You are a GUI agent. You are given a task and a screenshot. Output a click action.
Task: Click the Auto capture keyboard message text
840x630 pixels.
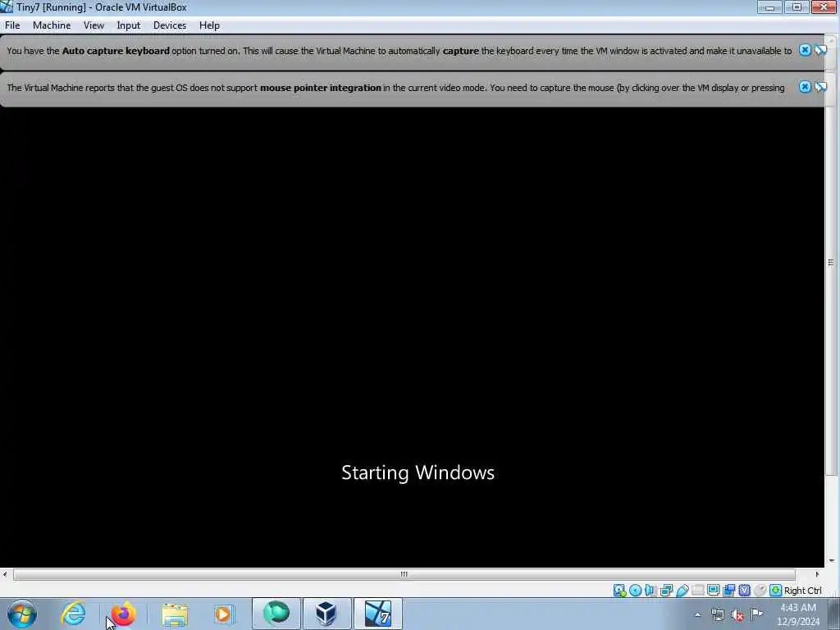tap(399, 51)
